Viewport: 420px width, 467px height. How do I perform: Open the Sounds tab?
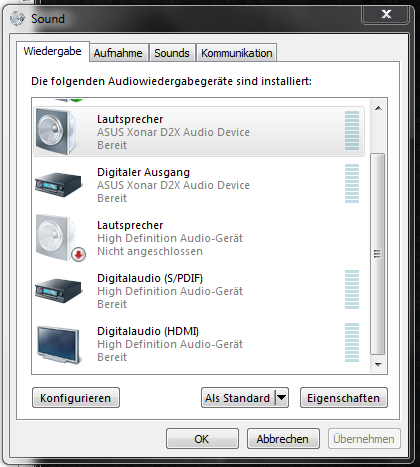pos(172,53)
